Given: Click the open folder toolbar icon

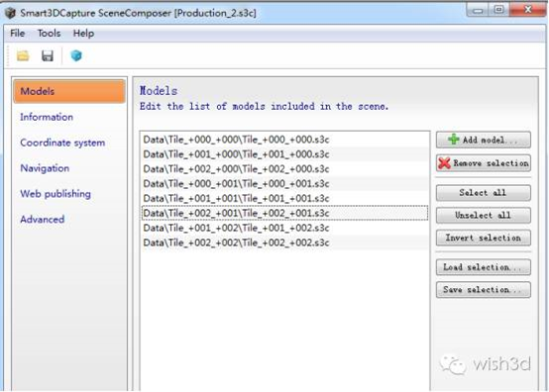Looking at the screenshot, I should [23, 55].
